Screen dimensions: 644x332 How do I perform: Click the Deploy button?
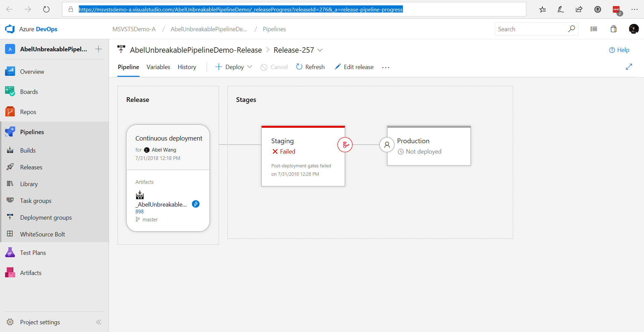pyautogui.click(x=230, y=67)
